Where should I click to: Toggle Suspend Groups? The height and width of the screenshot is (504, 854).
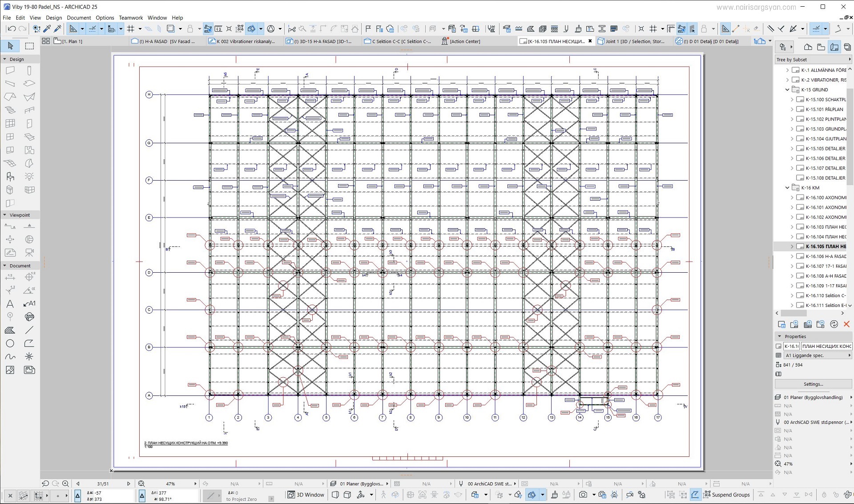coord(727,495)
